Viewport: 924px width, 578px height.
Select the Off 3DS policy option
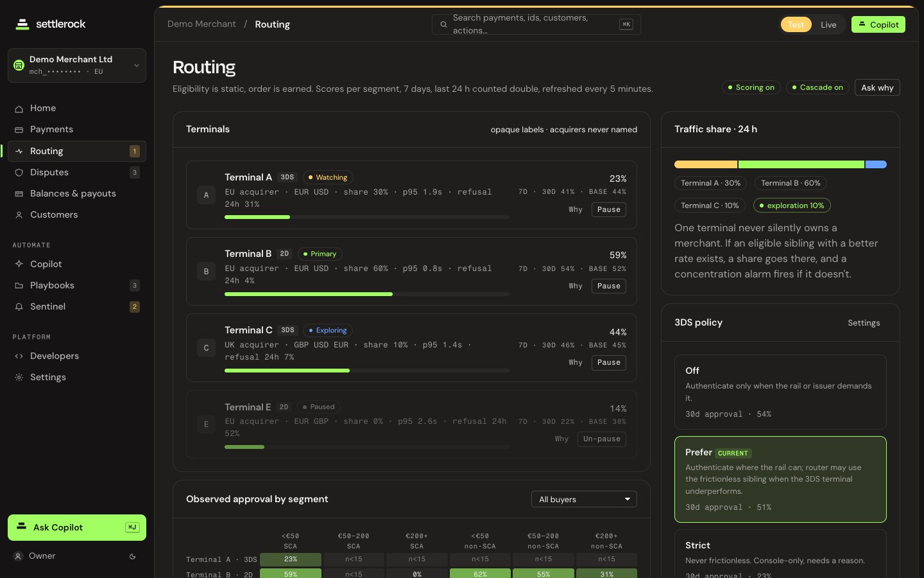point(780,392)
